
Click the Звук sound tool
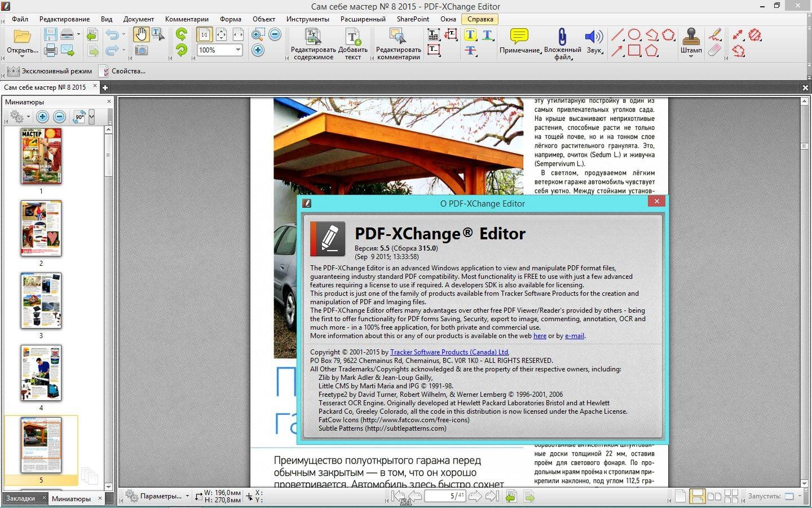click(594, 41)
